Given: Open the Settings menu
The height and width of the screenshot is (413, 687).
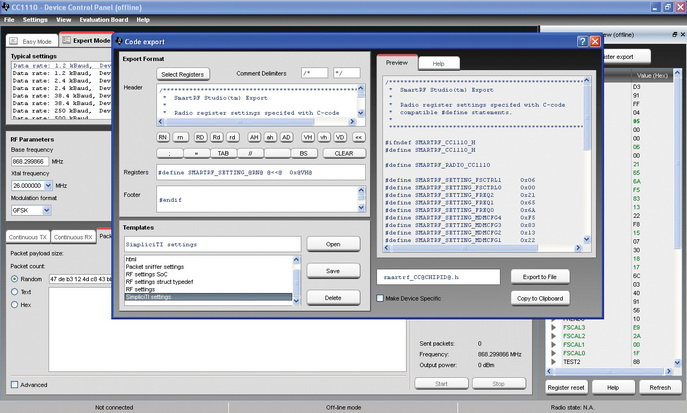Looking at the screenshot, I should tap(35, 20).
